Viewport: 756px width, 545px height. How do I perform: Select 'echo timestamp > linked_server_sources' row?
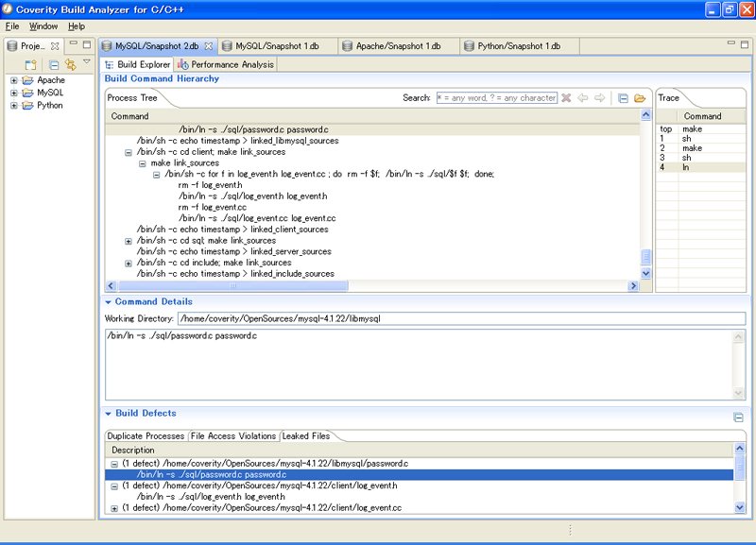coord(233,251)
